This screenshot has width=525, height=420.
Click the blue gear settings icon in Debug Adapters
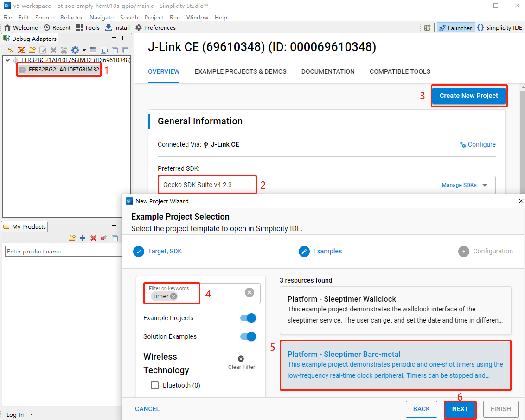coord(75,50)
